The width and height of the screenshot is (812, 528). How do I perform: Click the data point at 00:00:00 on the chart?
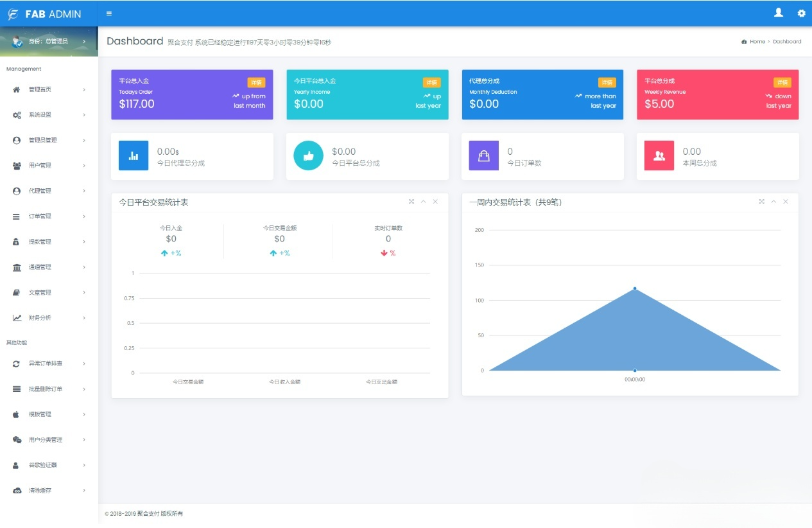(634, 370)
